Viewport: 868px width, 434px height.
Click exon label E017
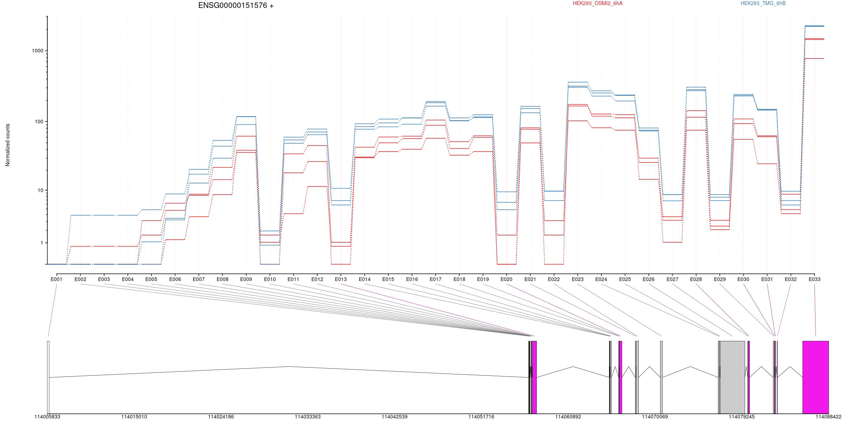click(435, 279)
